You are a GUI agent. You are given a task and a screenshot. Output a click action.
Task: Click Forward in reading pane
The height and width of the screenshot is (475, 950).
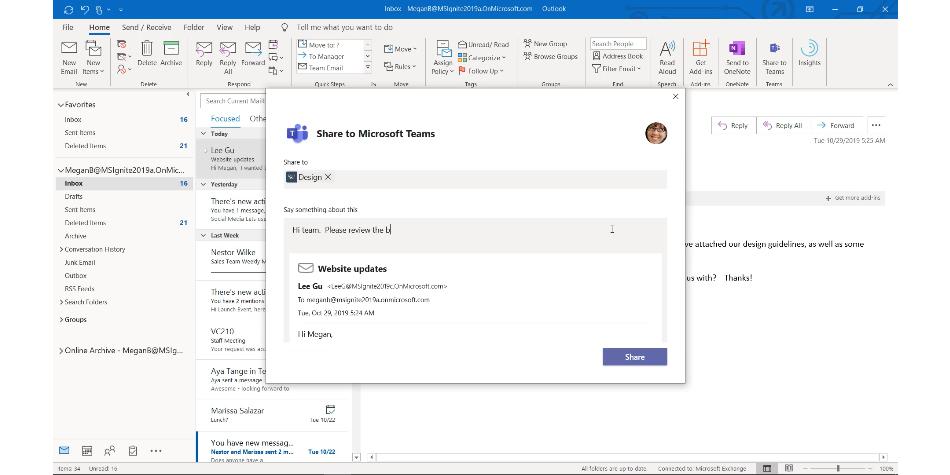(835, 125)
